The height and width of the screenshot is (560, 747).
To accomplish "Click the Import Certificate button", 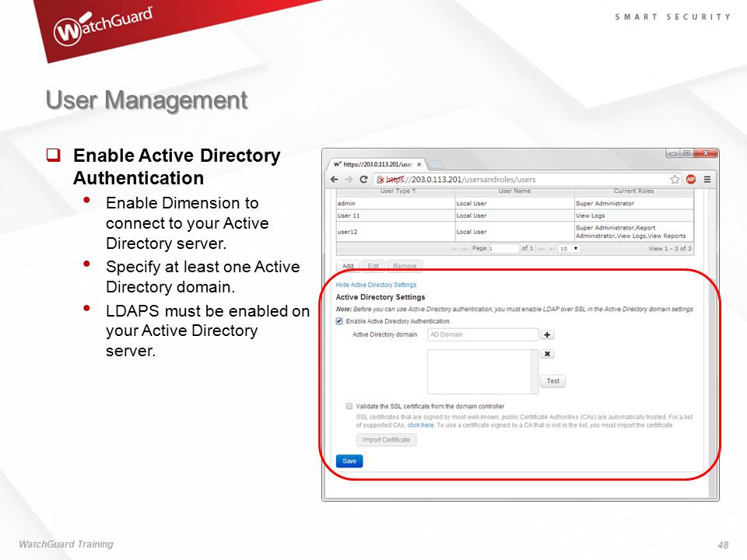I will coord(387,439).
